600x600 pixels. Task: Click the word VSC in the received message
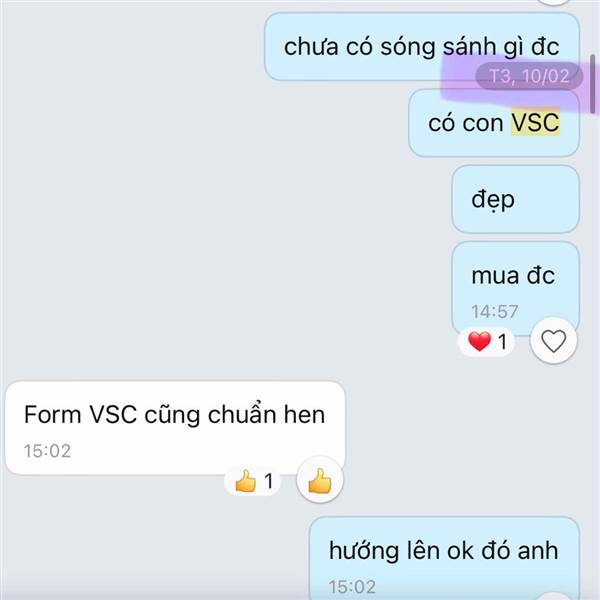point(113,414)
